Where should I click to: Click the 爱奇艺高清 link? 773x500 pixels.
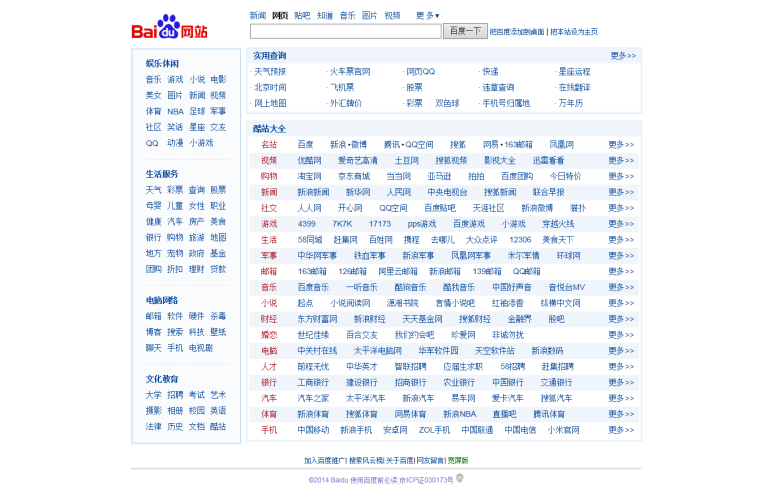click(358, 160)
